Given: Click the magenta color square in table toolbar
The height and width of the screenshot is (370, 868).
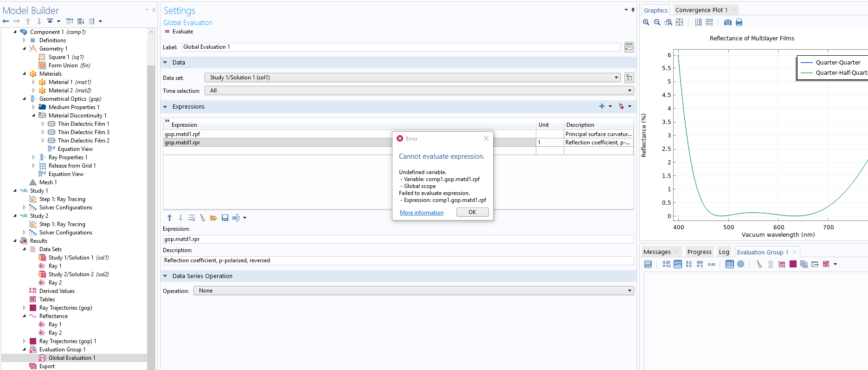Looking at the screenshot, I should (x=793, y=264).
